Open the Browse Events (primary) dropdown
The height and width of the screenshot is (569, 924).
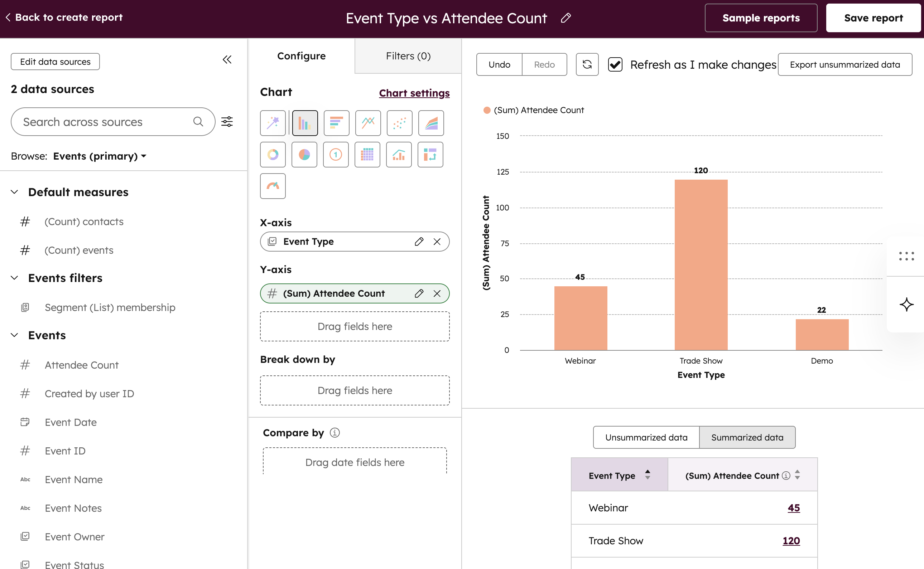(100, 156)
